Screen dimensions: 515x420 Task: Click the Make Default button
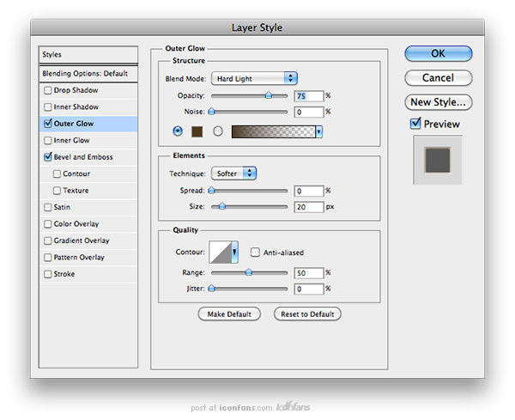pos(229,314)
